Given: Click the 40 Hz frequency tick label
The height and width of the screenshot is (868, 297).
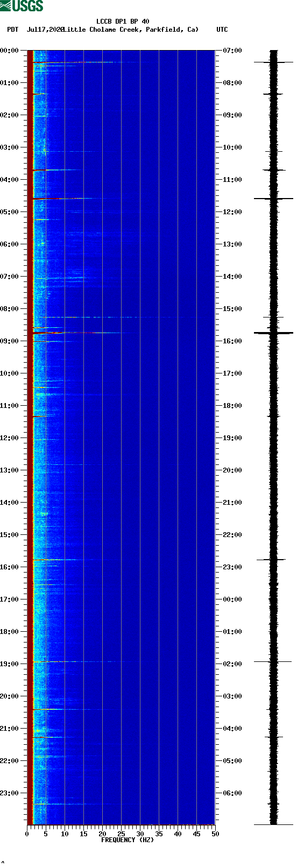Looking at the screenshot, I should (x=178, y=834).
